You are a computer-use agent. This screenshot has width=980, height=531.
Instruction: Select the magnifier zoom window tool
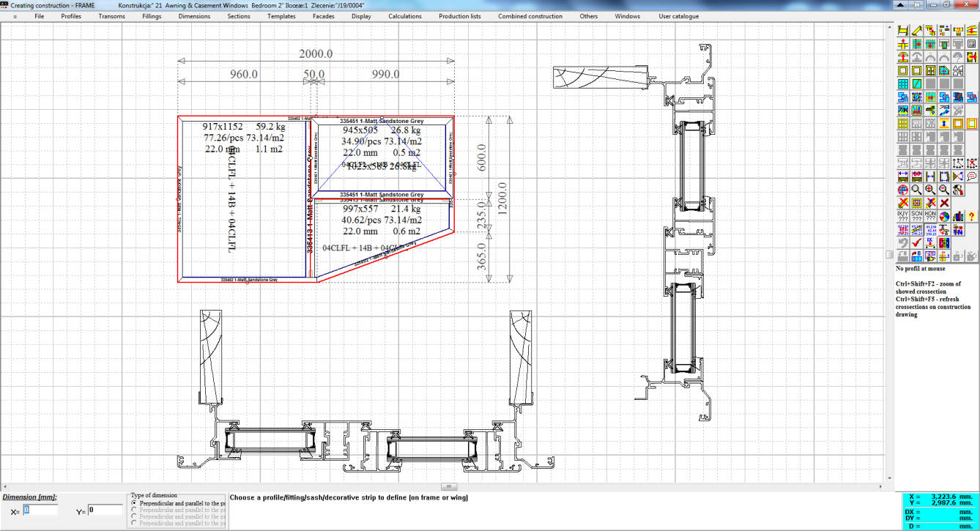pyautogui.click(x=917, y=189)
